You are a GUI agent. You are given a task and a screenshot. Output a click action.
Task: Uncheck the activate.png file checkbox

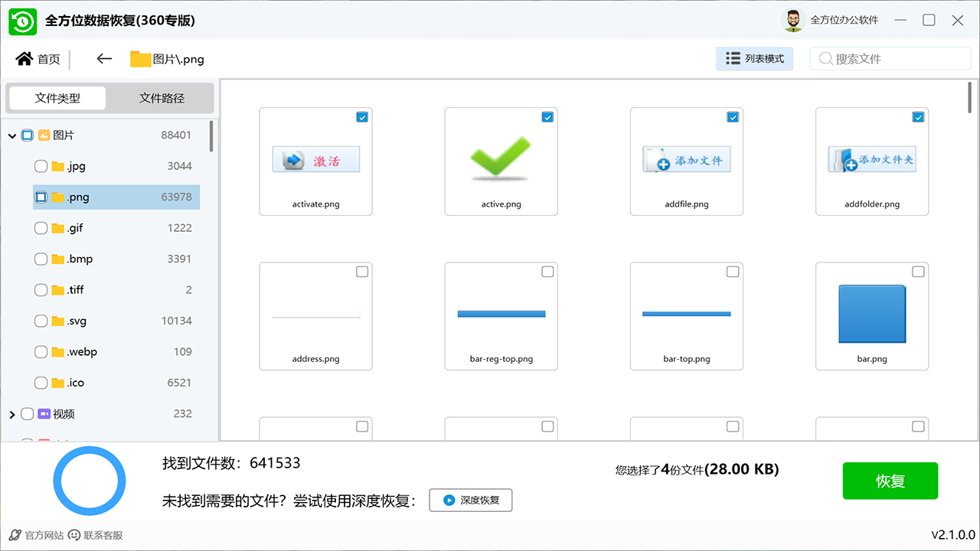361,117
